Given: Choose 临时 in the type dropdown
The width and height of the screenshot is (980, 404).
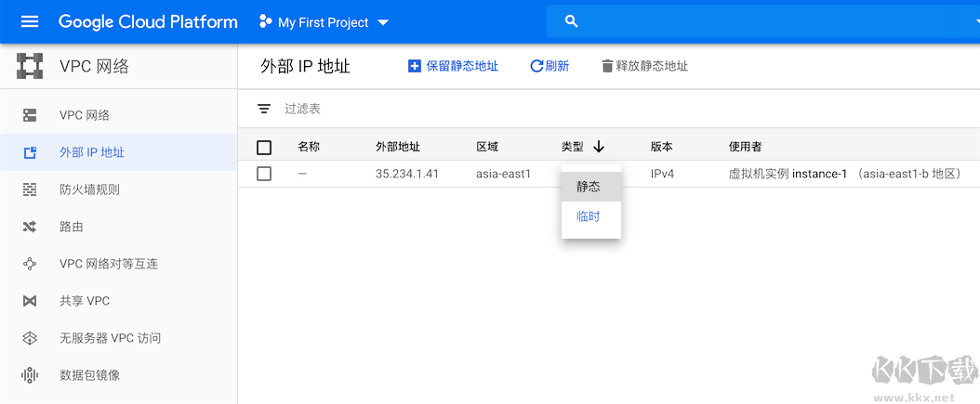Looking at the screenshot, I should pos(591,216).
